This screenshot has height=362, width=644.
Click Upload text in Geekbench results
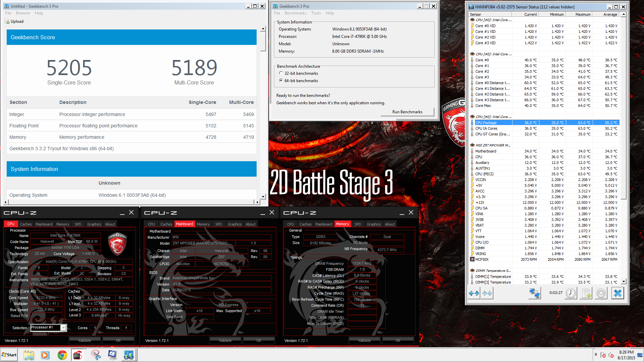click(17, 21)
